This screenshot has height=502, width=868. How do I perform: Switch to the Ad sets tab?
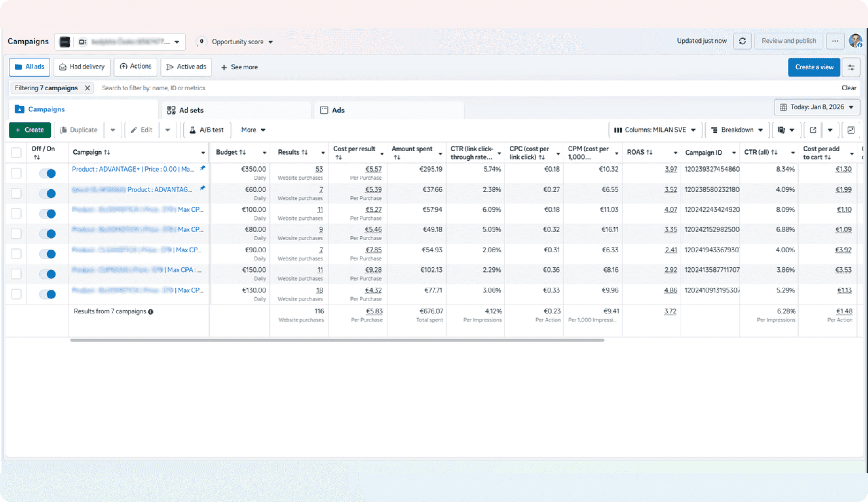[190, 110]
